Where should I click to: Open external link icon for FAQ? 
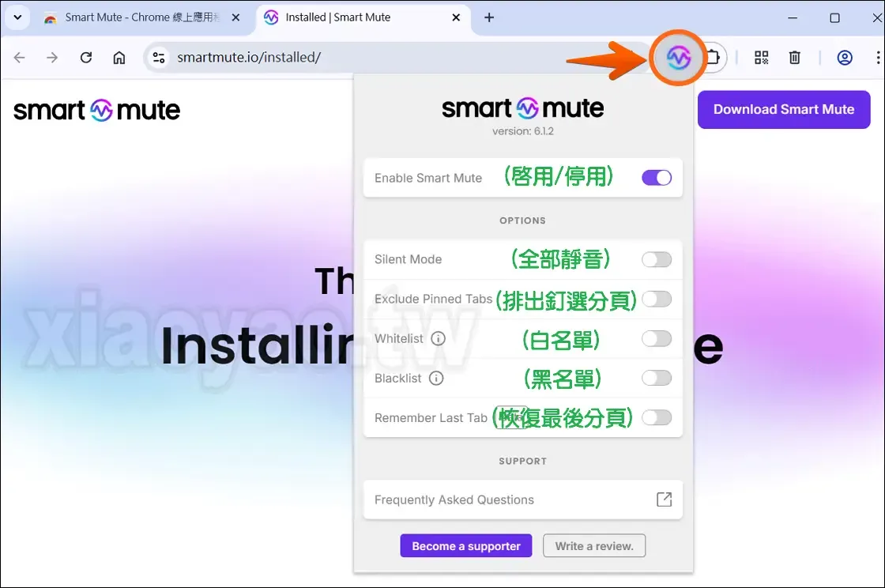[x=665, y=499]
